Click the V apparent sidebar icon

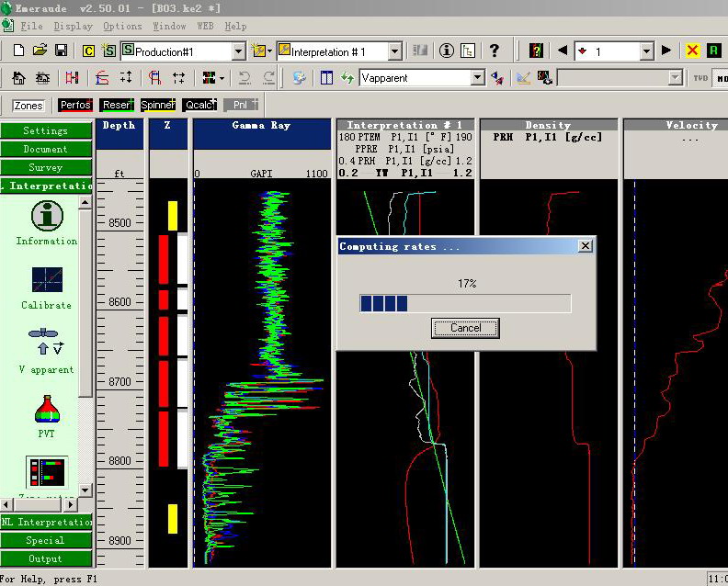pyautogui.click(x=46, y=341)
